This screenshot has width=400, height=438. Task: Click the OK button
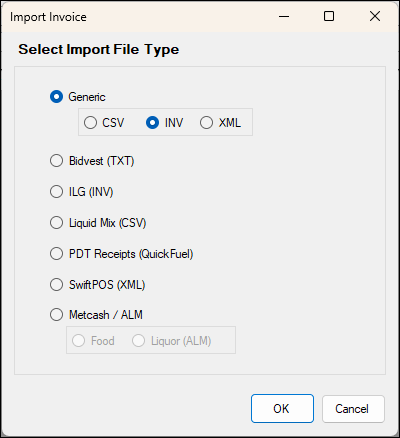point(282,409)
